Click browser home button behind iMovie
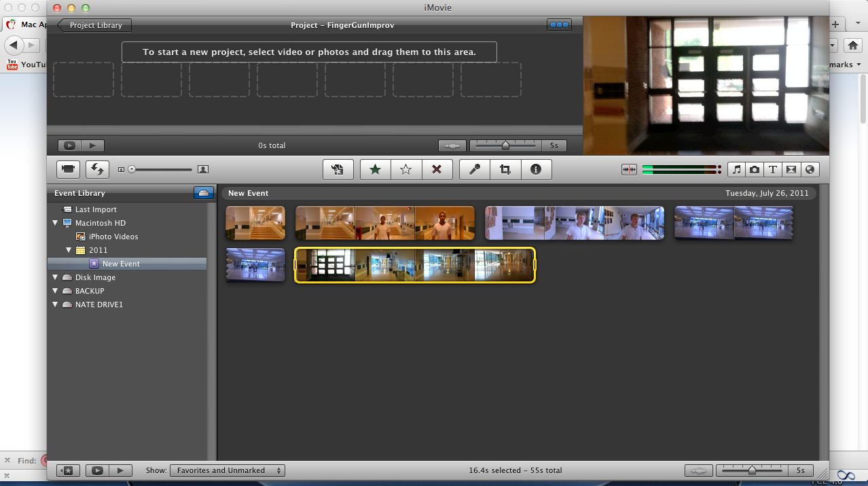The width and height of the screenshot is (868, 486). pos(852,46)
